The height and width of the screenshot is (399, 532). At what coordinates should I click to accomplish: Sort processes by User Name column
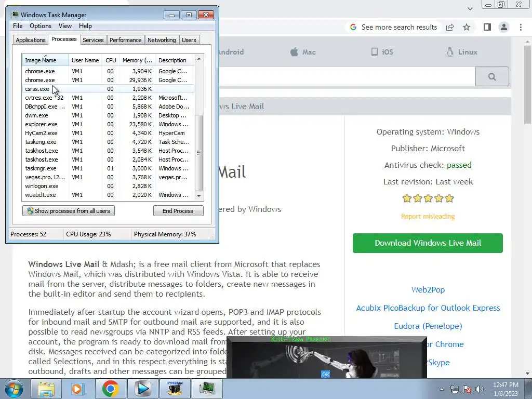tap(85, 60)
